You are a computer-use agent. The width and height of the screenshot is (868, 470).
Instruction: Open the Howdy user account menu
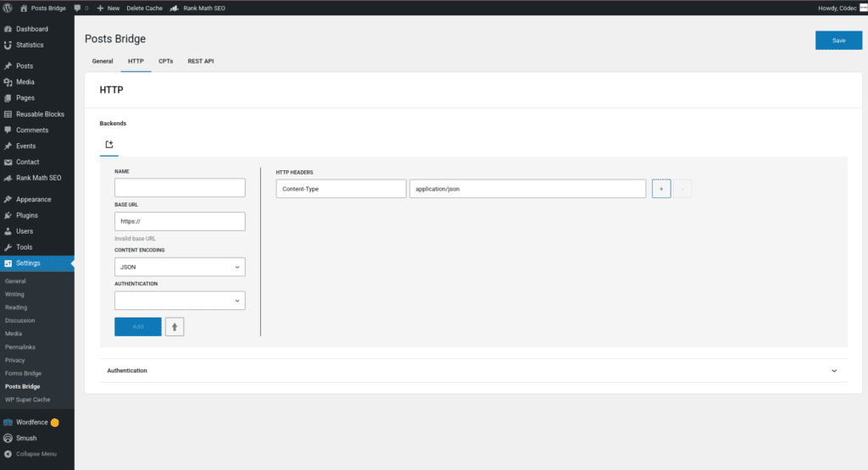click(x=842, y=8)
